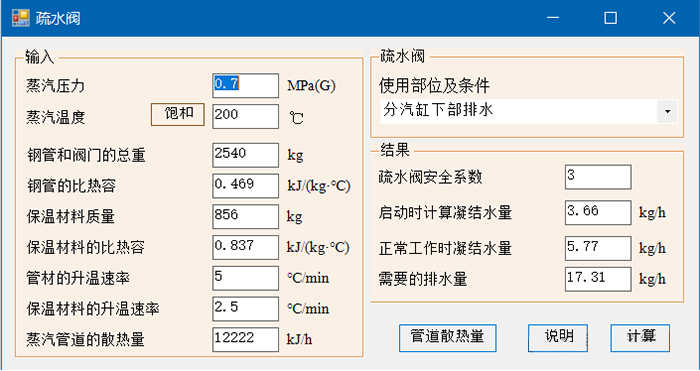The height and width of the screenshot is (371, 700).
Task: Click the MPa(G) unit text
Action: click(x=311, y=86)
